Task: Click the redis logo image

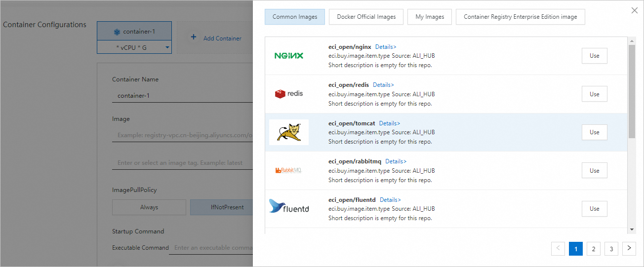Action: point(289,94)
